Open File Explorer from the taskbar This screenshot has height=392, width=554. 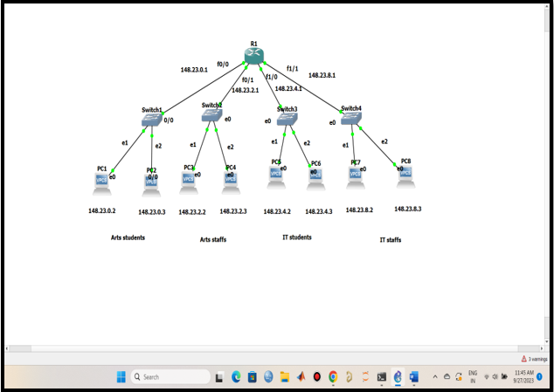point(285,377)
